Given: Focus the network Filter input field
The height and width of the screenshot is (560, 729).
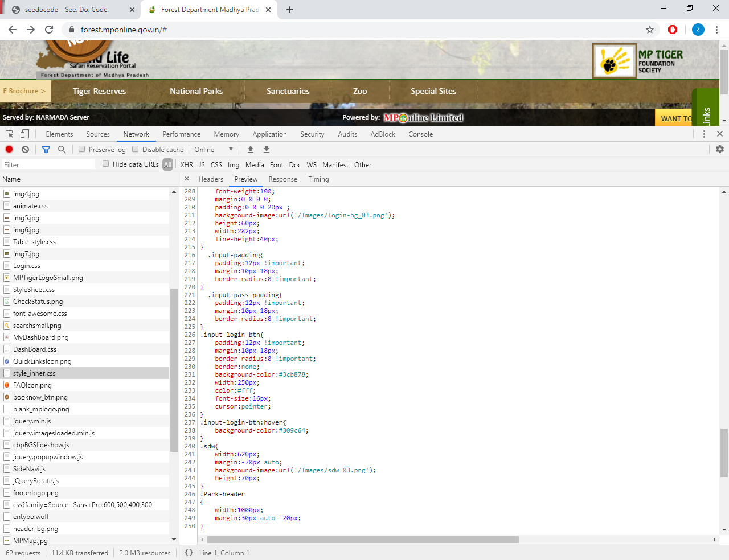Looking at the screenshot, I should [48, 164].
